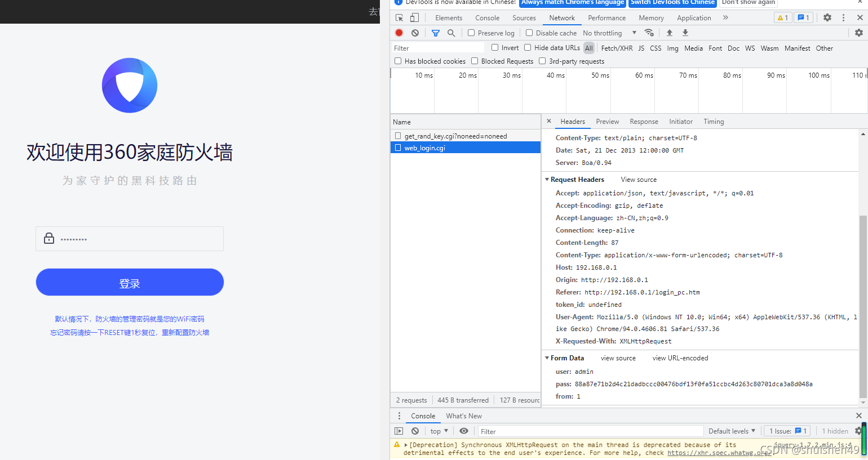Check Hide data URLs
The height and width of the screenshot is (460, 868).
click(x=528, y=47)
